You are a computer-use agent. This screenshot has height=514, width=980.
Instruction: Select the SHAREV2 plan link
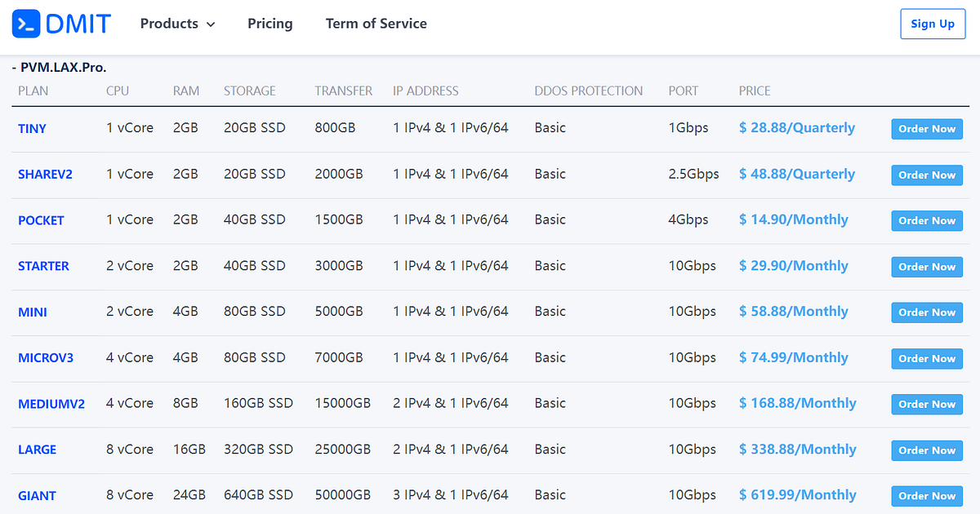45,174
